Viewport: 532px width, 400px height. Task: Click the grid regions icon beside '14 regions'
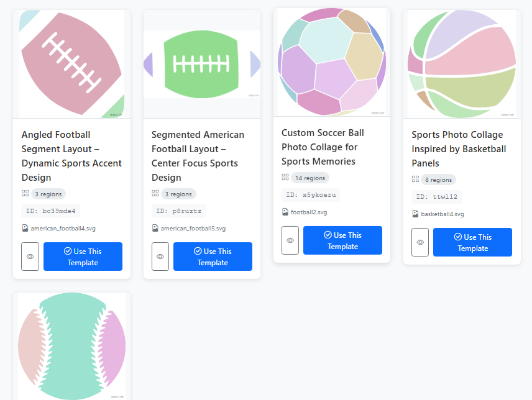click(x=285, y=178)
